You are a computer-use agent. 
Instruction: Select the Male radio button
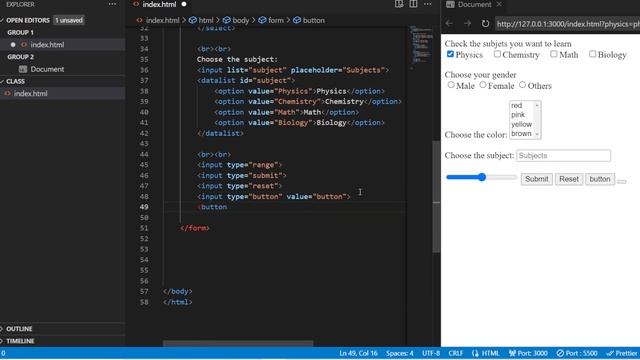coord(451,85)
